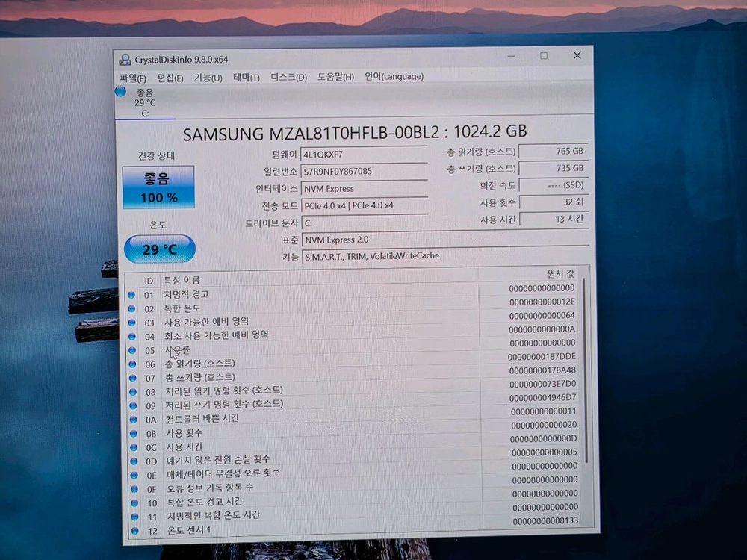This screenshot has height=560, width=747.
Task: Click status dot for row 0D 전원 손실 횟수
Action: pos(134,461)
